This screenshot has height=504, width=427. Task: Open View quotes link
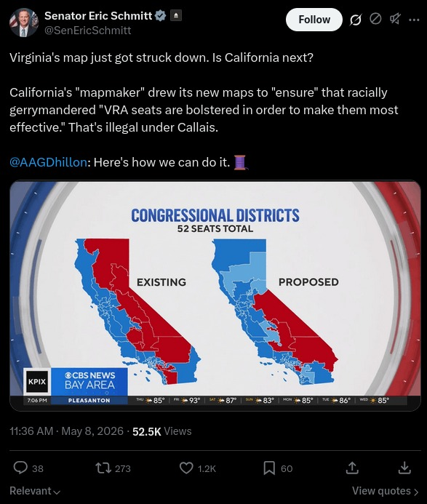(x=386, y=491)
